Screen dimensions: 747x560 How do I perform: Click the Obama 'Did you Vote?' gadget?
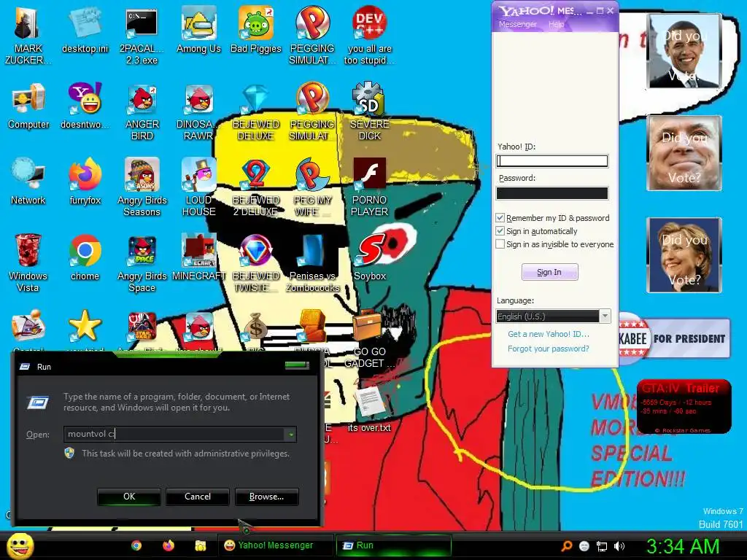[x=684, y=52]
